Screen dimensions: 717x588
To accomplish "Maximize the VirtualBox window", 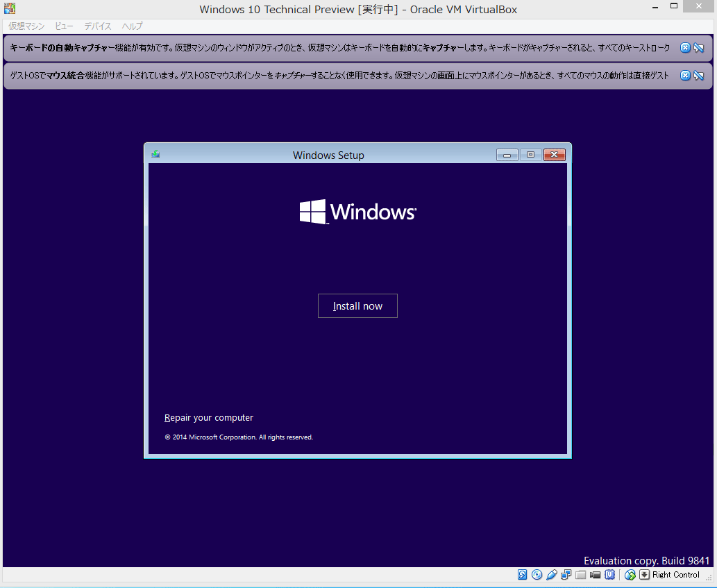I will (674, 6).
